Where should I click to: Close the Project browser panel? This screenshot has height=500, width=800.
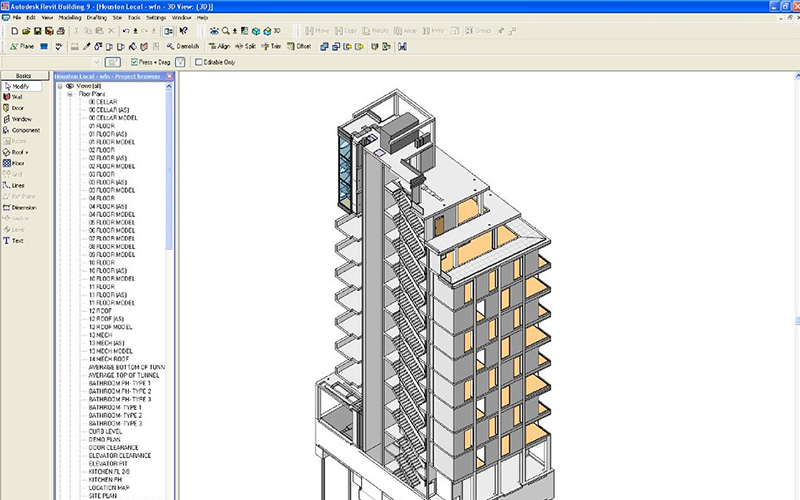[x=169, y=76]
